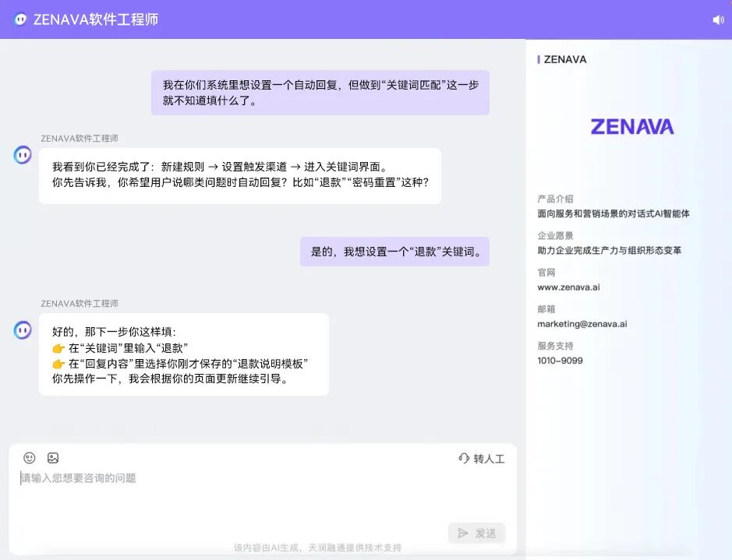Click the headset icon next to 转人工

click(462, 458)
